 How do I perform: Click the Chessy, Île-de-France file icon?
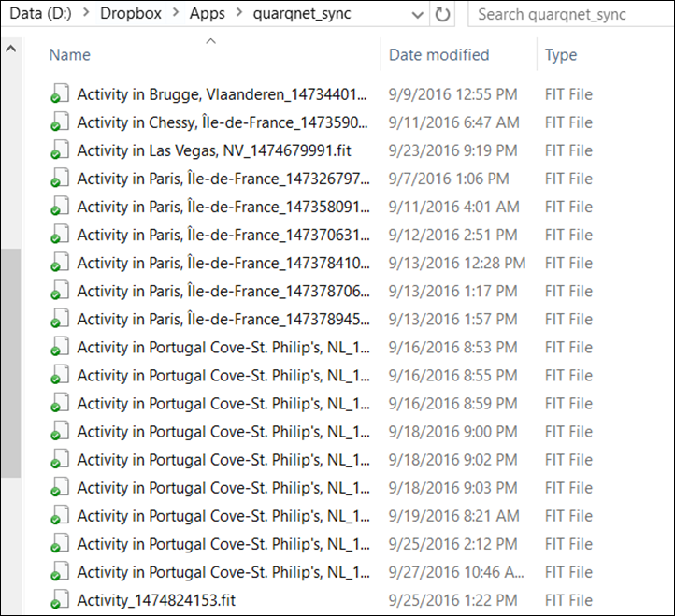point(59,122)
